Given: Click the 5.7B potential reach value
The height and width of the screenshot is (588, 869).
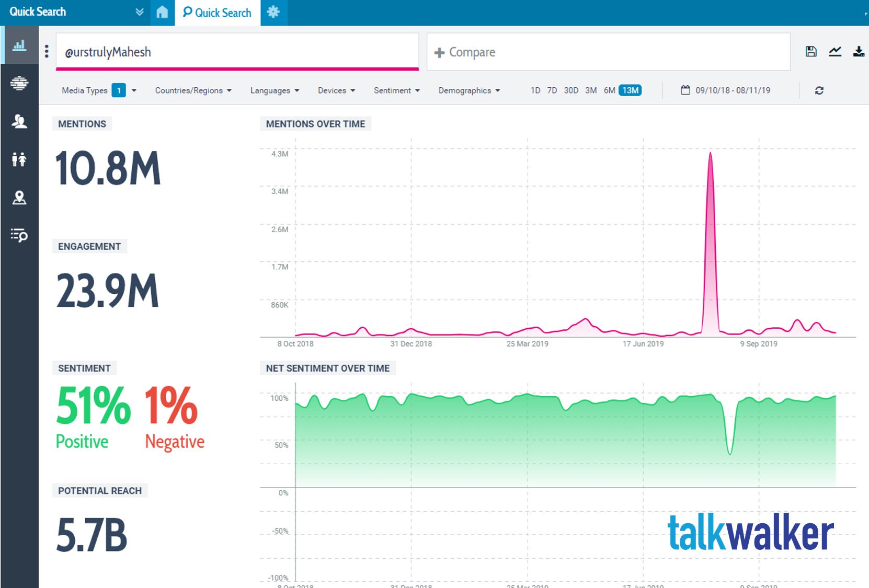Looking at the screenshot, I should 92,535.
